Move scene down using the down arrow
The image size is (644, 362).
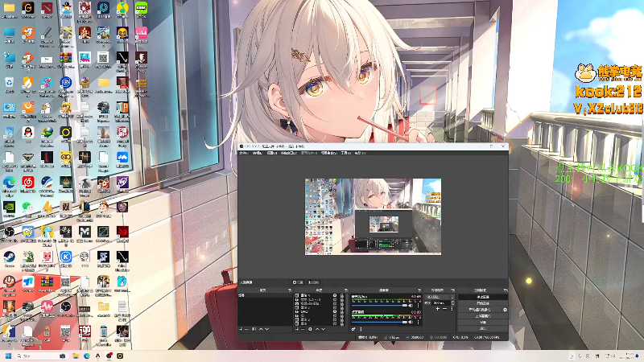(x=267, y=329)
